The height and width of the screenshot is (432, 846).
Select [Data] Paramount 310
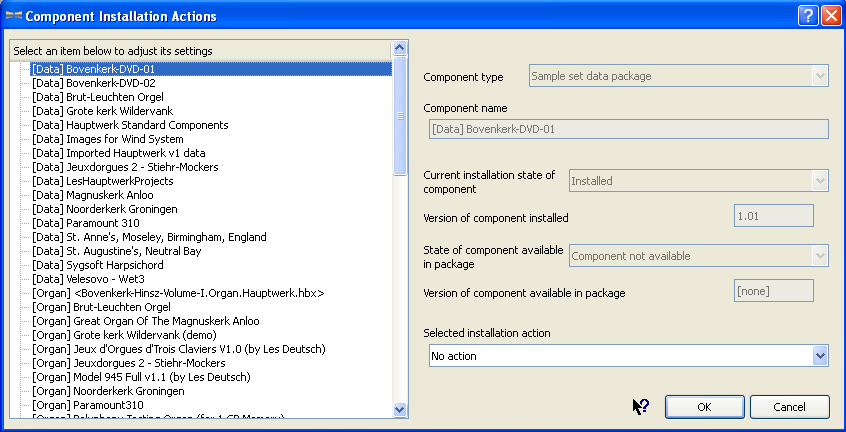(x=86, y=223)
